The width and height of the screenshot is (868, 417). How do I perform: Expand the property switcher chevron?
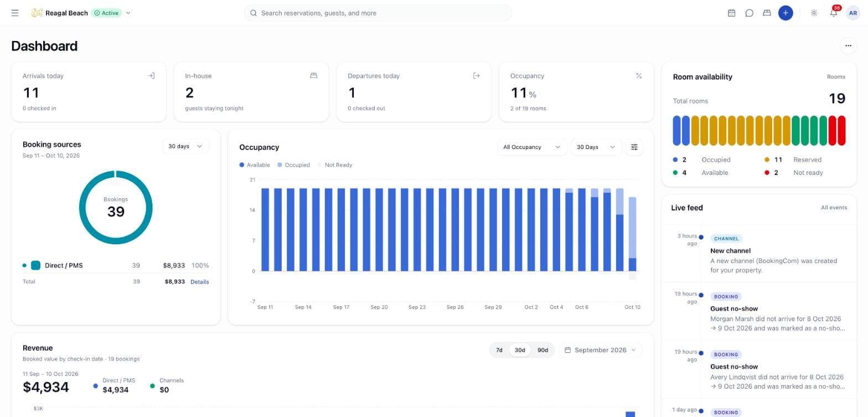coord(128,13)
